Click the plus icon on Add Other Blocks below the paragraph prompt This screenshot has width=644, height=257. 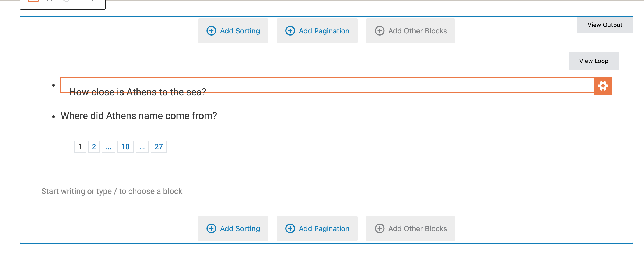(x=380, y=228)
